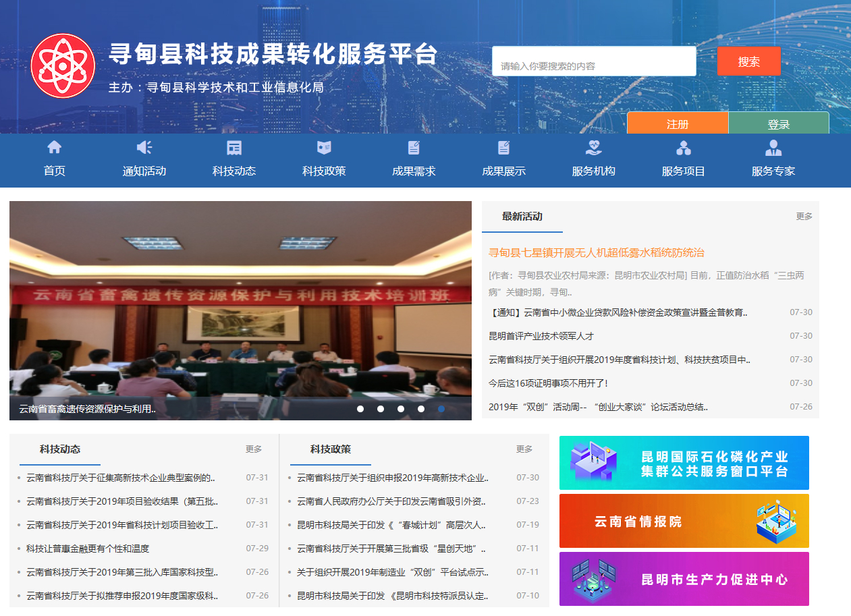Image resolution: width=851 pixels, height=616 pixels.
Task: Click the red atom site logo
Action: point(63,65)
